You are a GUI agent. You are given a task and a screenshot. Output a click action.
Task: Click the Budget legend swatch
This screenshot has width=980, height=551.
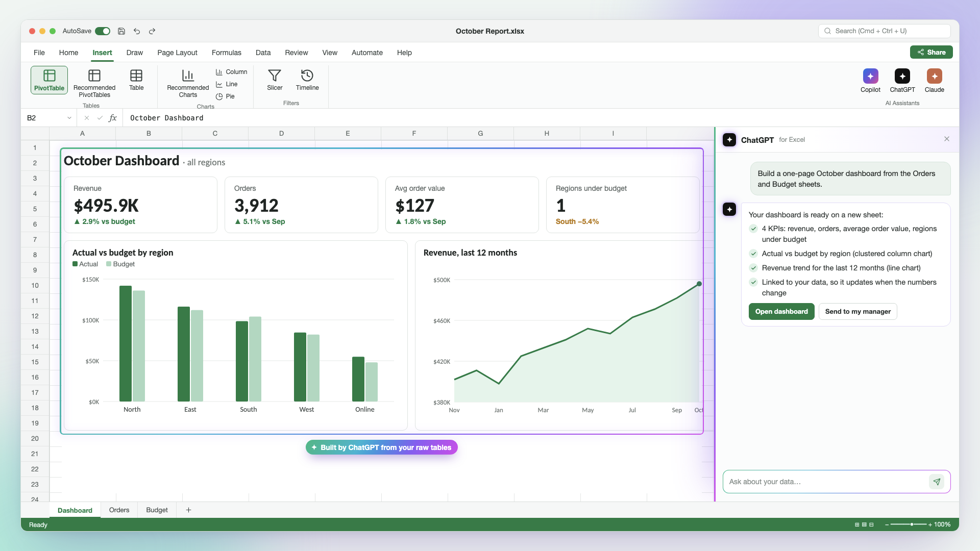click(109, 264)
